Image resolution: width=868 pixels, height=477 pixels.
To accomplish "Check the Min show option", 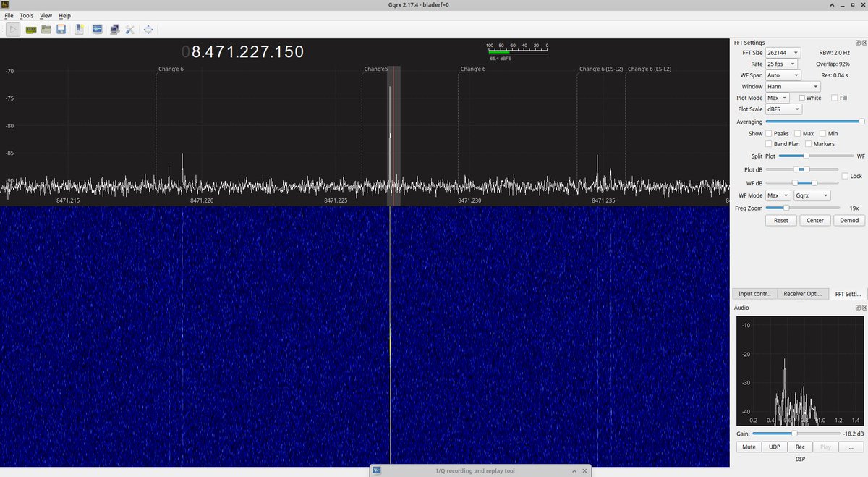I will click(828, 134).
